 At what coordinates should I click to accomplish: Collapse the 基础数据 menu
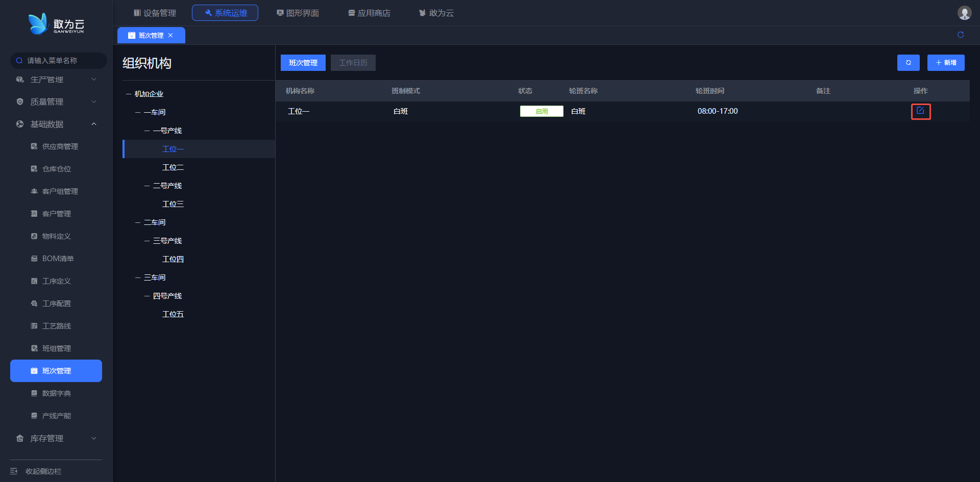tap(55, 124)
